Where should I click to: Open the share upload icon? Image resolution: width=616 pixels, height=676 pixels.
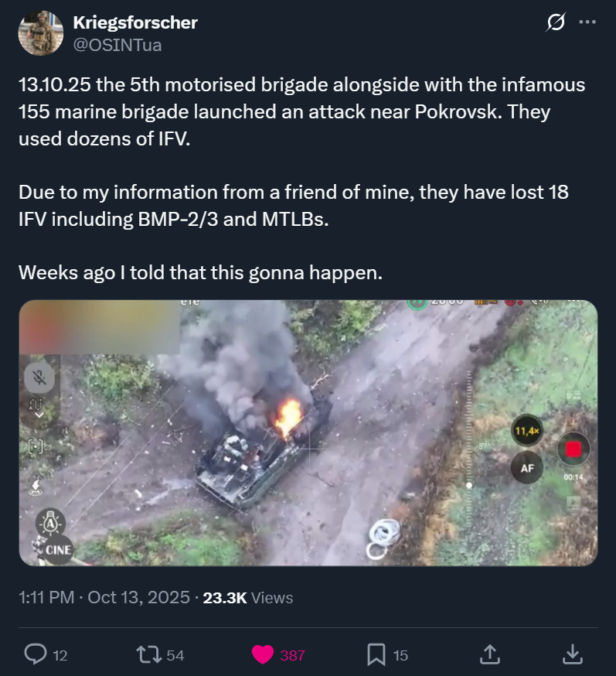click(x=488, y=655)
